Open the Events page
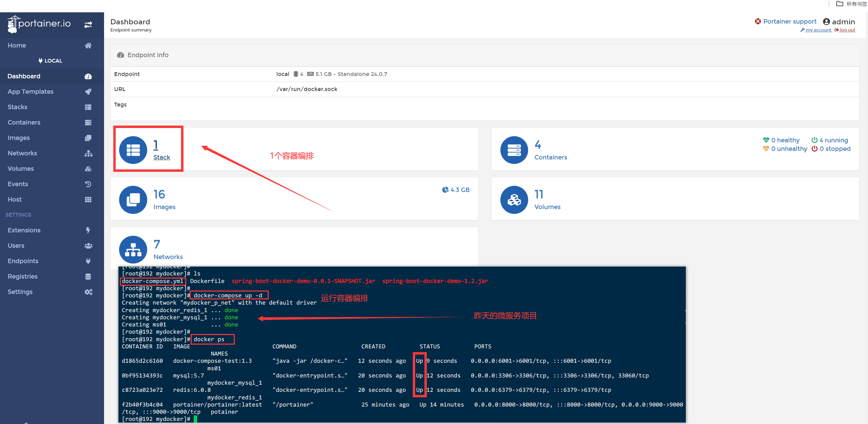Image resolution: width=868 pixels, height=424 pixels. pos(18,184)
